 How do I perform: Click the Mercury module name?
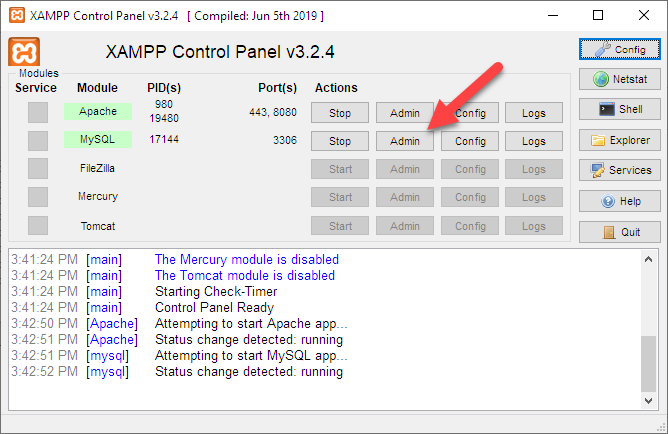[98, 196]
